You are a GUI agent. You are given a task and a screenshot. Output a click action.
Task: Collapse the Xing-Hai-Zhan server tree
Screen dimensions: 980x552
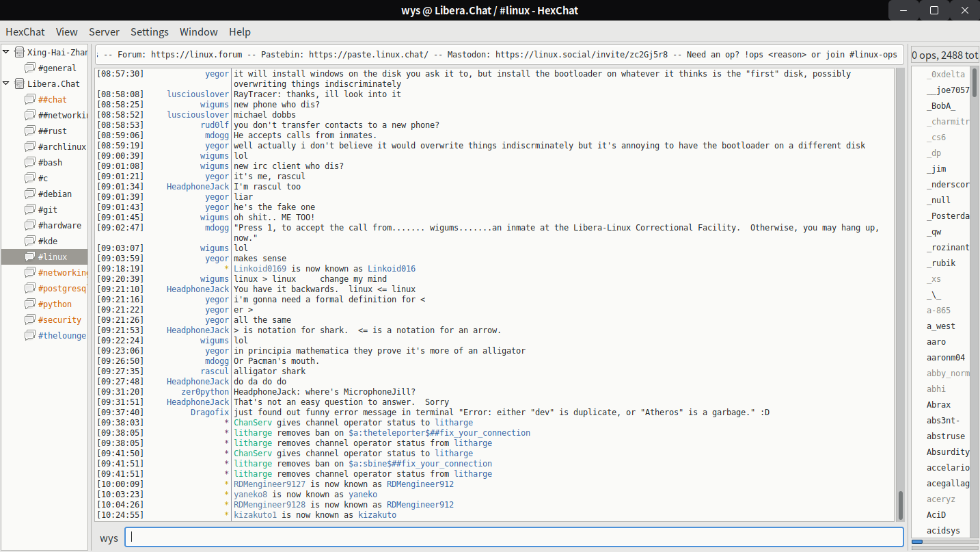tap(6, 52)
